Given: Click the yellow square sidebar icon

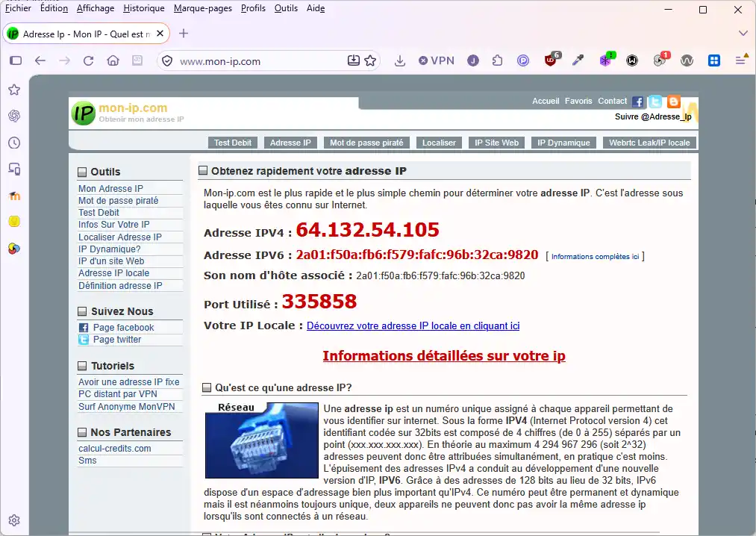Looking at the screenshot, I should 14,222.
